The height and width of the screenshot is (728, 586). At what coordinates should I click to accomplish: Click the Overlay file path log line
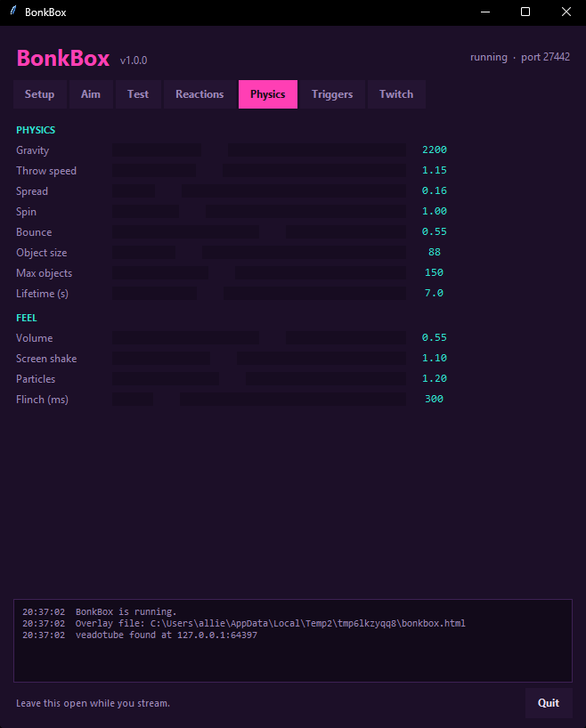click(x=271, y=624)
